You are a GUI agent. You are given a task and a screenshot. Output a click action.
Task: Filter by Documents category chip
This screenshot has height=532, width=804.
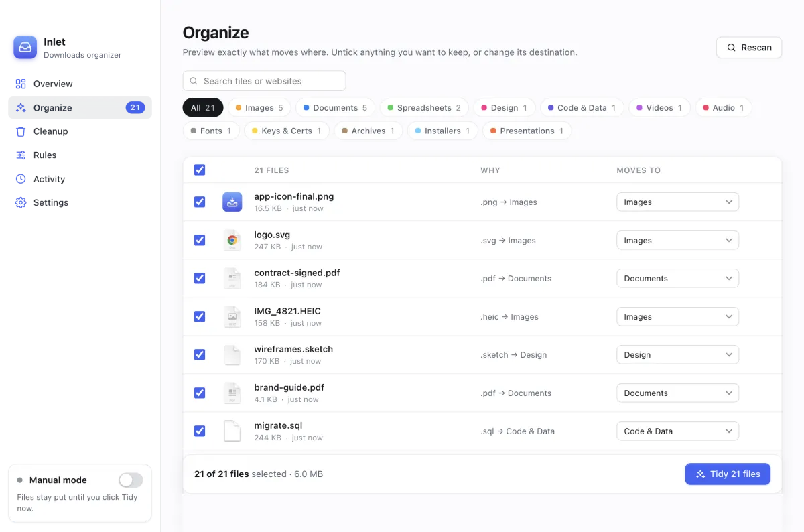point(336,107)
